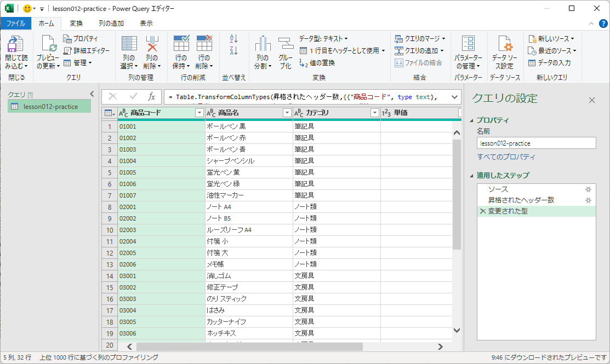Click the Refresh Preview icon
This screenshot has height=364, width=610.
pyautogui.click(x=49, y=44)
